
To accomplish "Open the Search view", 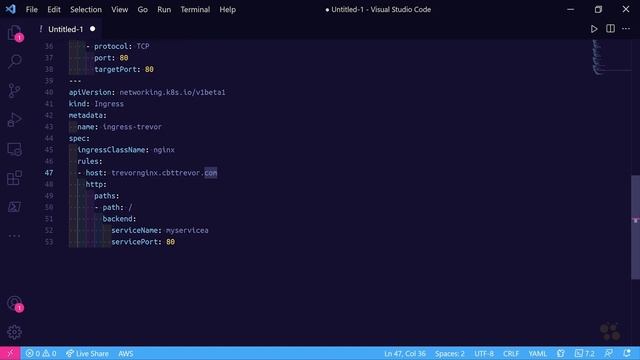I will pyautogui.click(x=15, y=62).
